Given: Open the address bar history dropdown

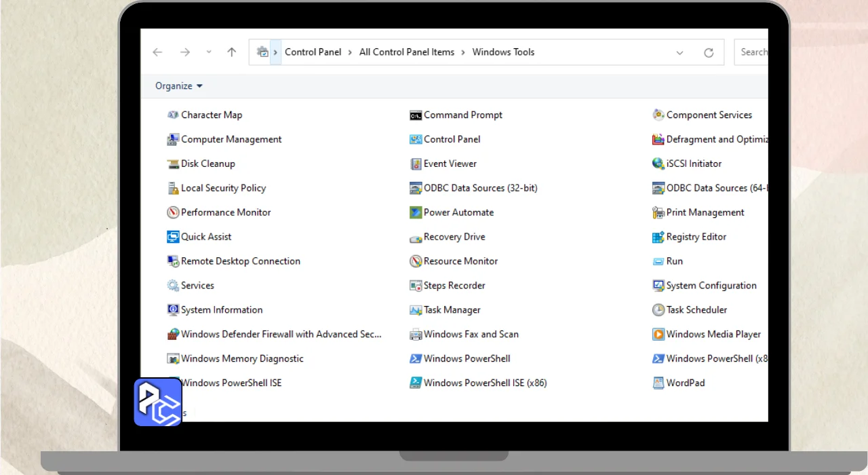Looking at the screenshot, I should point(679,52).
